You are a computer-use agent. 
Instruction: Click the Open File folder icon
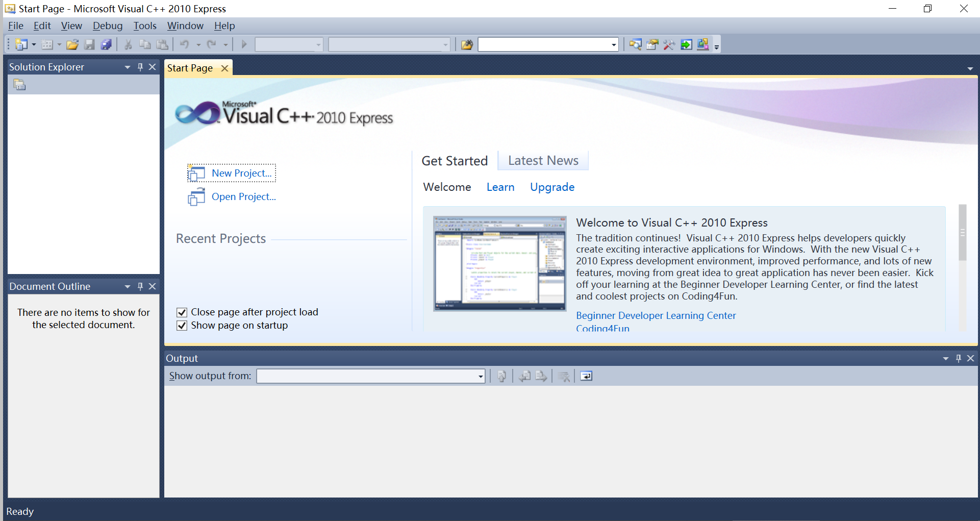(72, 45)
